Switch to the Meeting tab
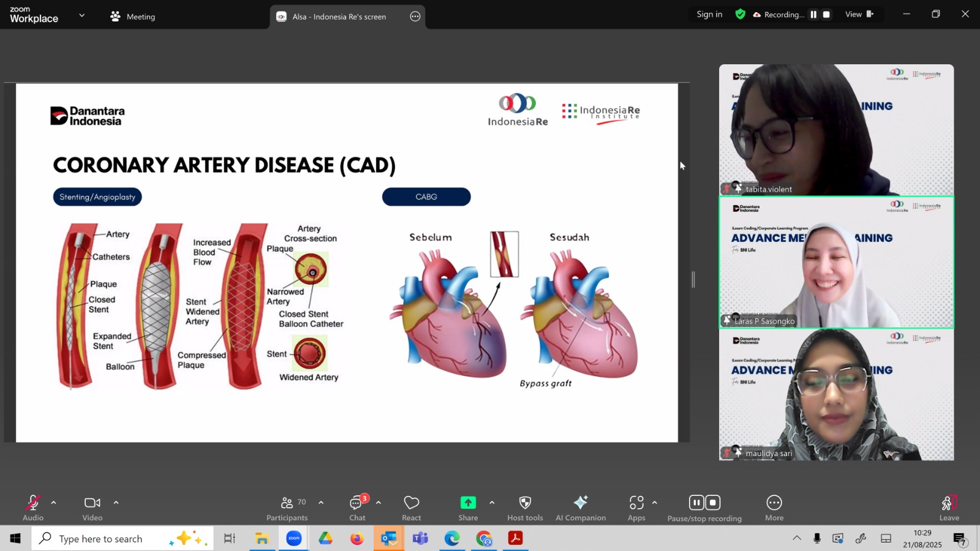Screen dimensions: 980x551 pyautogui.click(x=133, y=17)
